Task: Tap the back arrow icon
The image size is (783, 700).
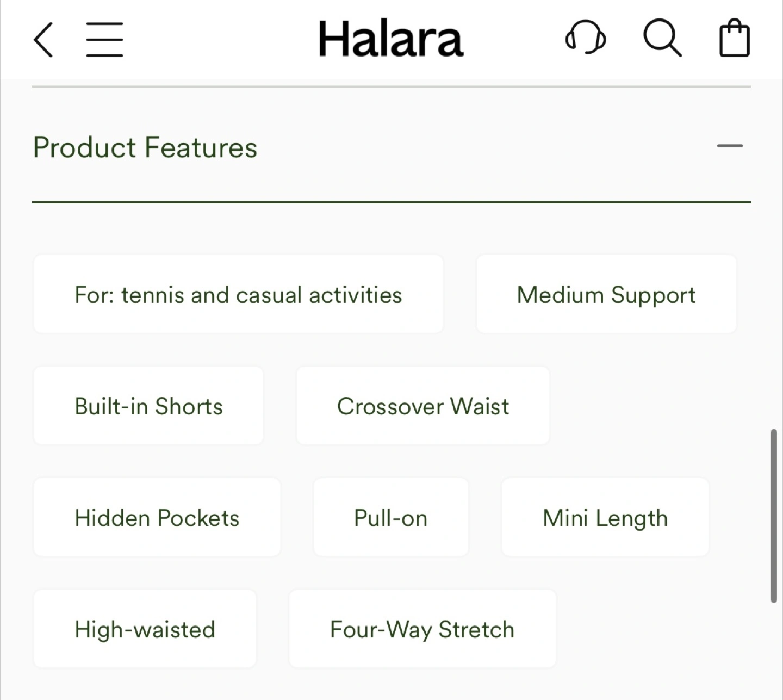Action: (43, 39)
